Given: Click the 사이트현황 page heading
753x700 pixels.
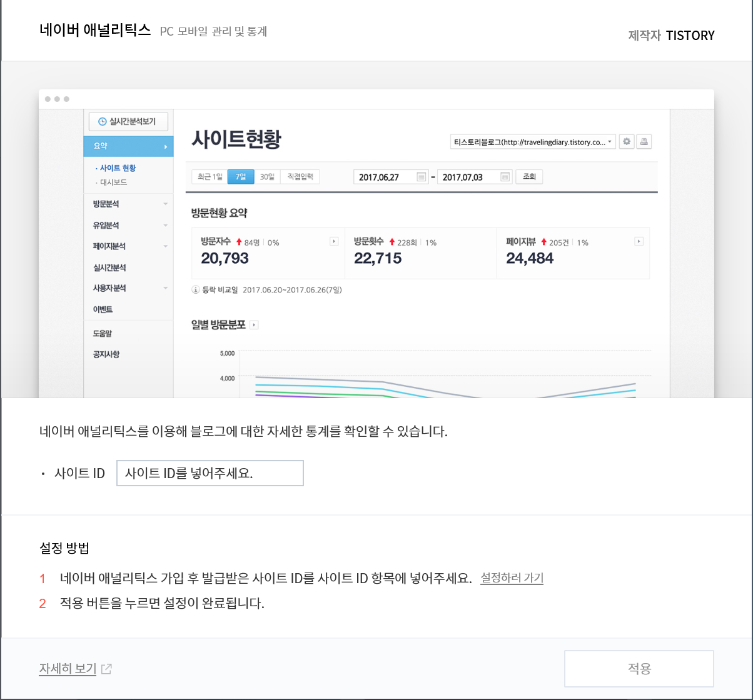Looking at the screenshot, I should (236, 140).
